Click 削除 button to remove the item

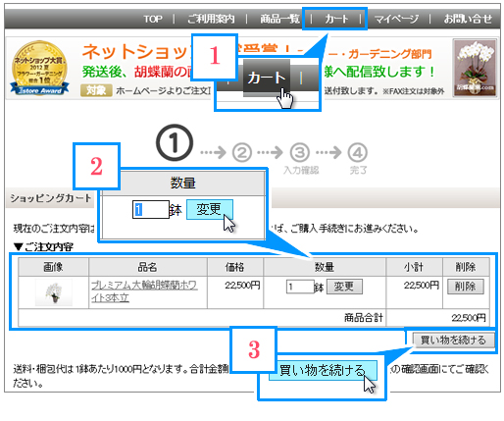466,287
